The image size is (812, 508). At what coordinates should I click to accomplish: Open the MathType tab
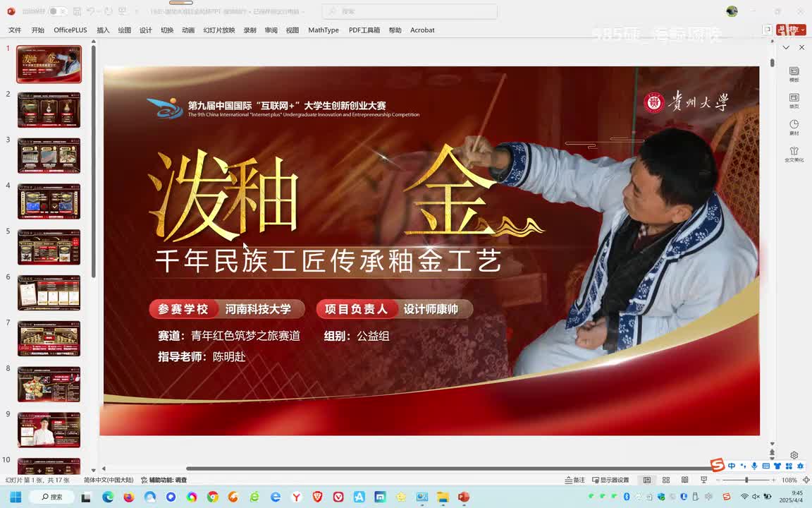323,30
